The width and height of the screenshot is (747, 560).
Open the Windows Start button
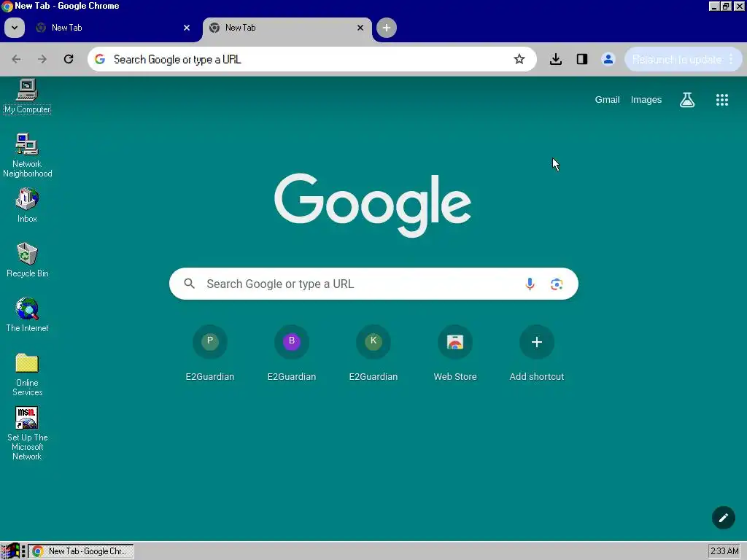click(x=10, y=551)
